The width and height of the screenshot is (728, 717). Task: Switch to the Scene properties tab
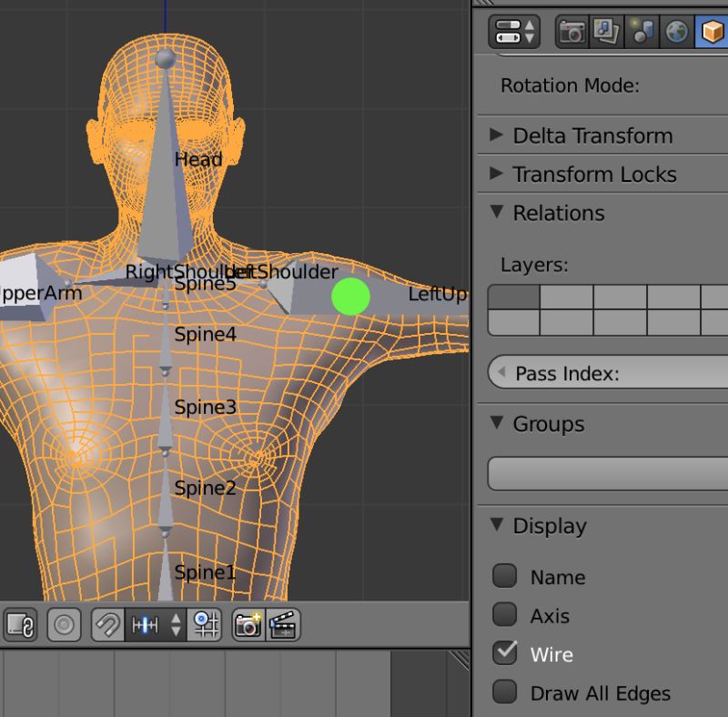pyautogui.click(x=642, y=30)
